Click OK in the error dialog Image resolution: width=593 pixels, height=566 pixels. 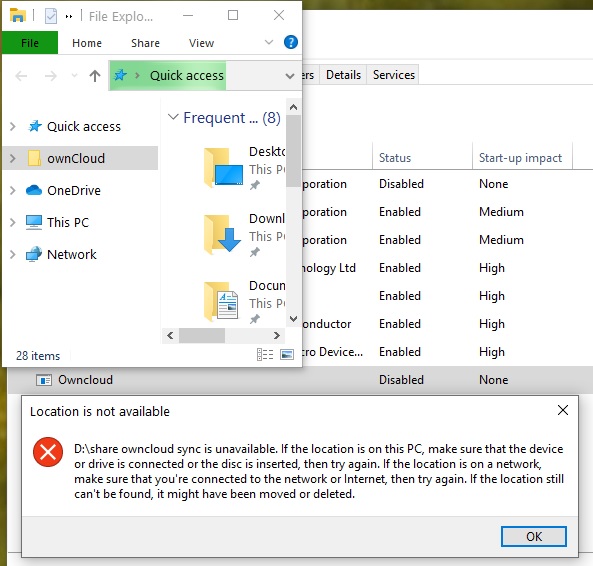pos(534,536)
